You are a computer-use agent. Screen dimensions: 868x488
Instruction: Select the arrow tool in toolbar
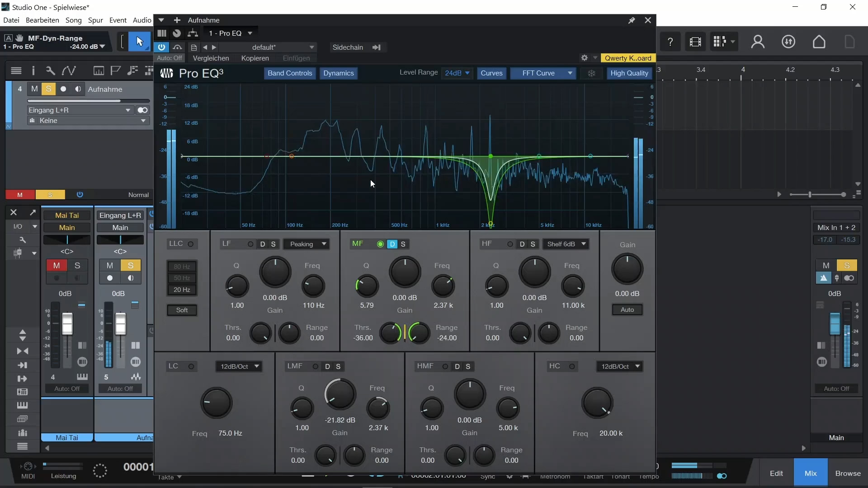(139, 42)
